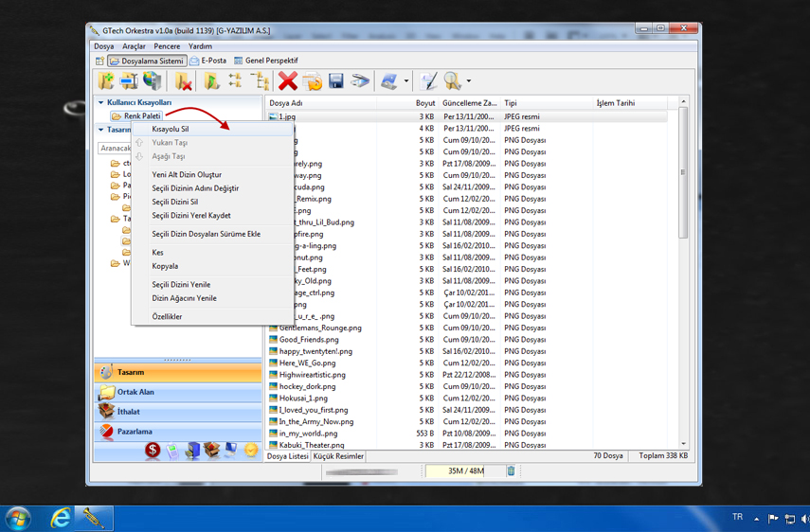Click the red dollar sign icon

pos(153,451)
